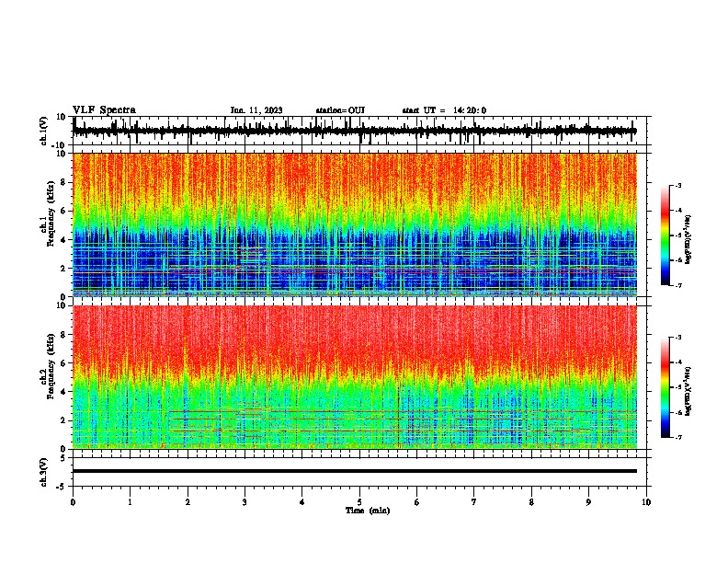Click the ch.1 spectrogram color scale bar

pyautogui.click(x=665, y=236)
